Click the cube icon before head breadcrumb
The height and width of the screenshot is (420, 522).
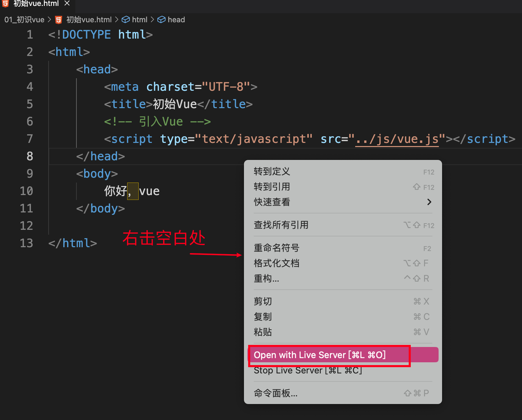coord(161,20)
